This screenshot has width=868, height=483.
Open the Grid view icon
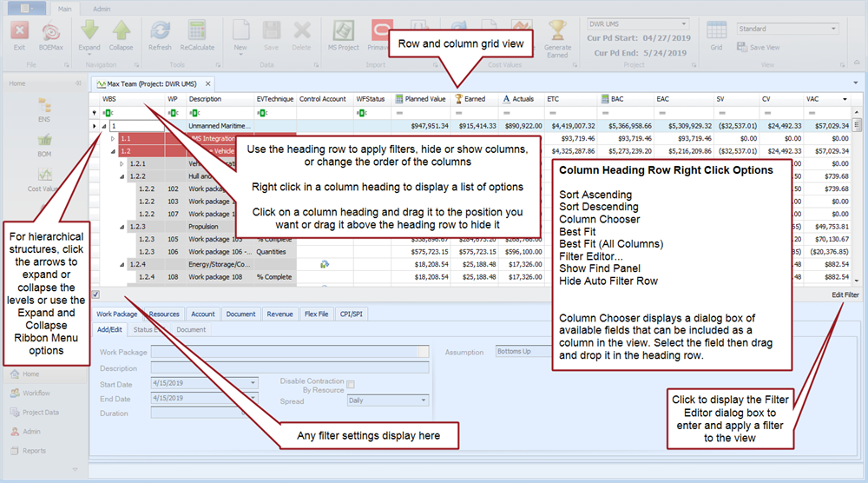(x=716, y=34)
